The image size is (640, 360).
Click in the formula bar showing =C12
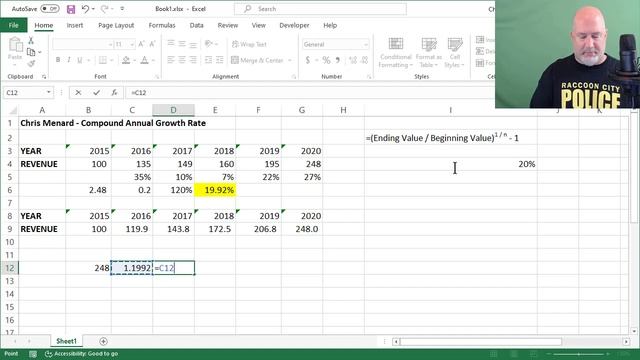(310, 93)
